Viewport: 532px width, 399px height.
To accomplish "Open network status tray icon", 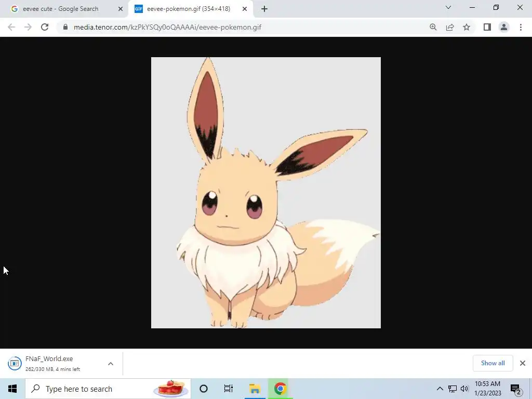I will [x=453, y=389].
